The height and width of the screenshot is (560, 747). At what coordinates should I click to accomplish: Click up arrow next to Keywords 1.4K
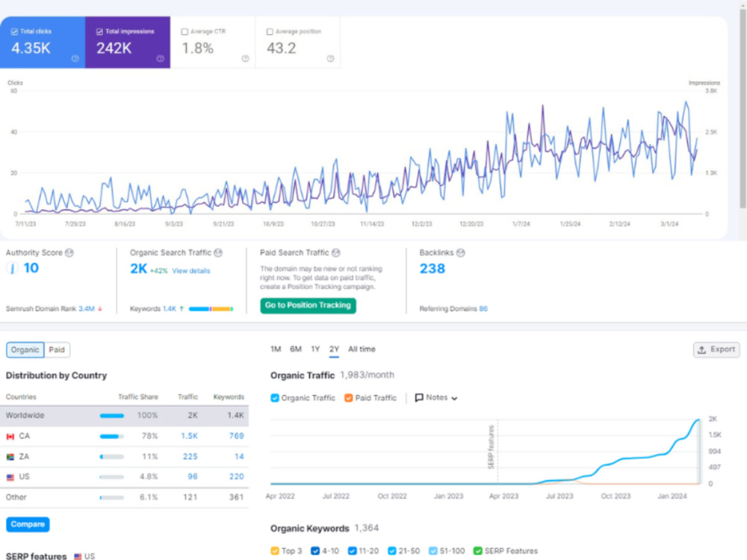(x=182, y=309)
